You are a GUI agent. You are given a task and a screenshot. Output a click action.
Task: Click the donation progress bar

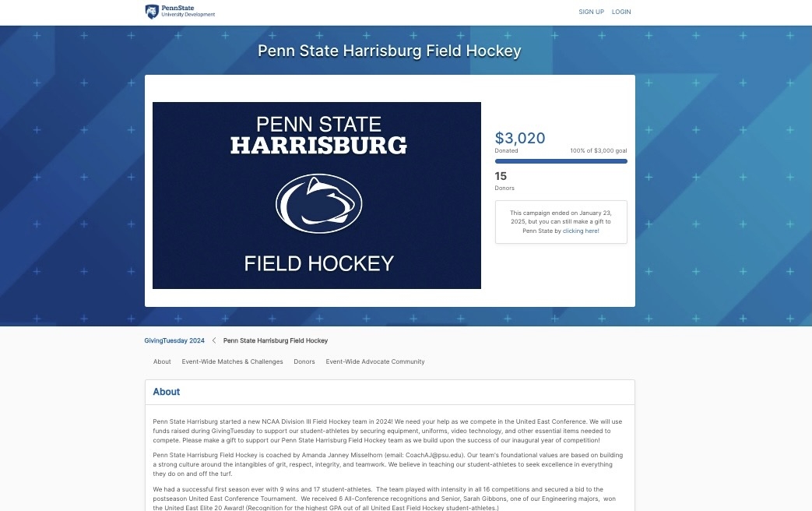tap(561, 161)
